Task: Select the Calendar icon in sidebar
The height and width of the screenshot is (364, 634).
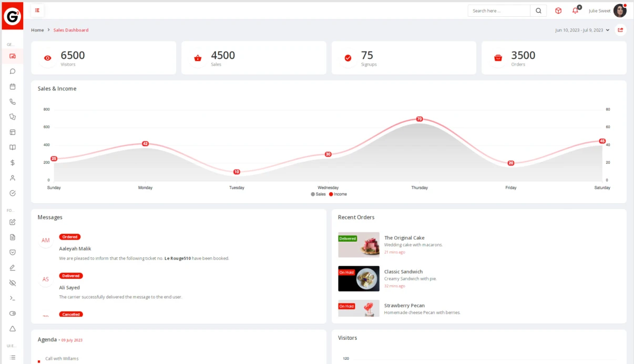Action: coord(13,86)
